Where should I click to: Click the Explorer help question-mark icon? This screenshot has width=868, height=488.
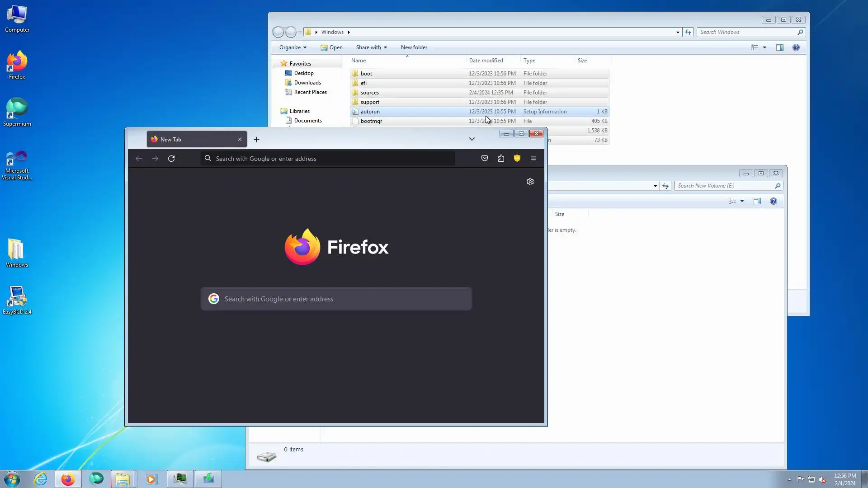pyautogui.click(x=796, y=47)
